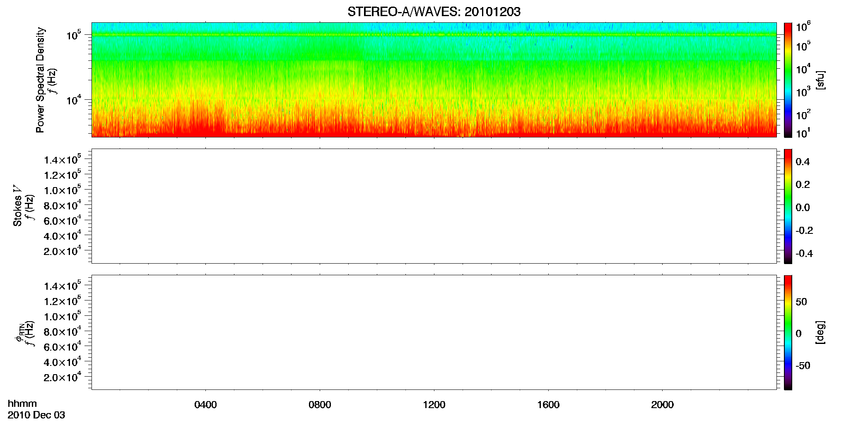Select the "Power Spectral Density" axis label
Viewport: 868px width, 447px height.
point(40,80)
